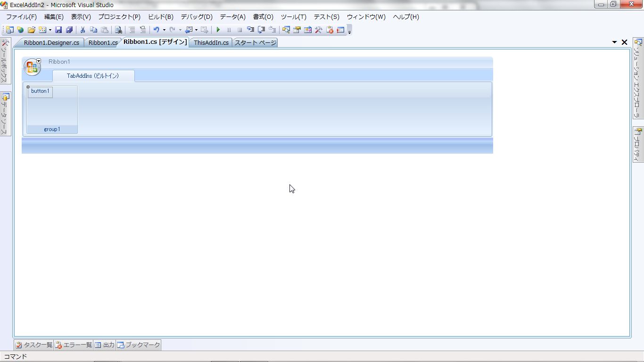Click the Stop Debugging square icon

[239, 30]
